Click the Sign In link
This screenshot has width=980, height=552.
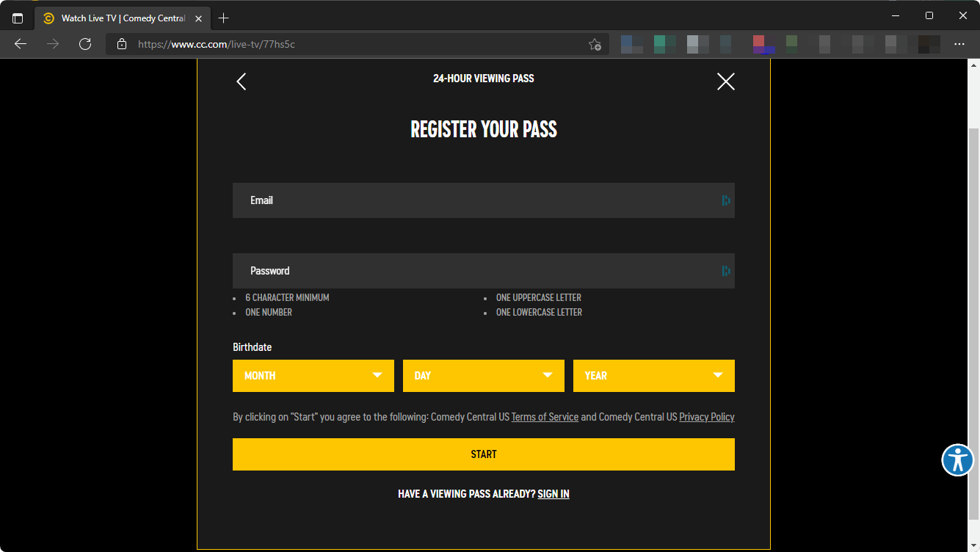(553, 494)
